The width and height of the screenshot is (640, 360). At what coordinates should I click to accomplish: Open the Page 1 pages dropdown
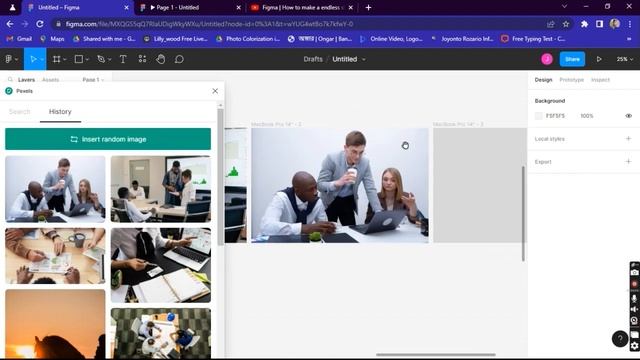click(93, 80)
